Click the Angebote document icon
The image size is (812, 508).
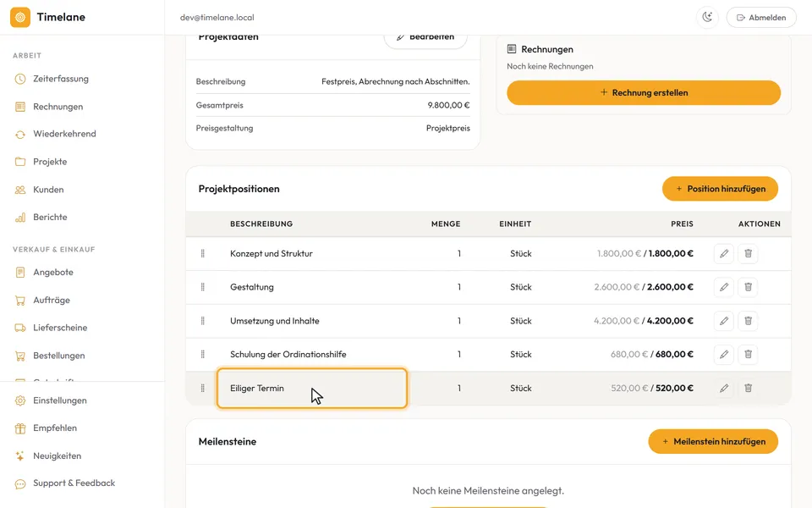20,272
